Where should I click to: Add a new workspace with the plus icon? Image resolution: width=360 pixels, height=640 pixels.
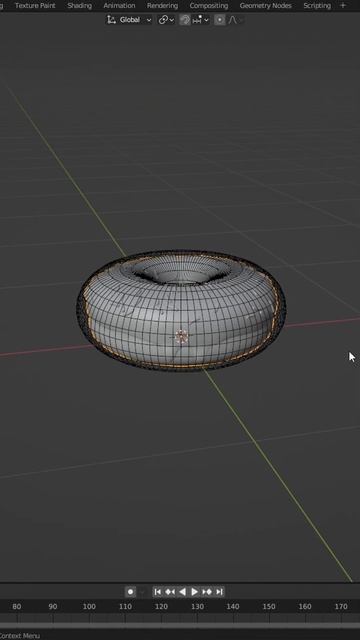tap(343, 6)
